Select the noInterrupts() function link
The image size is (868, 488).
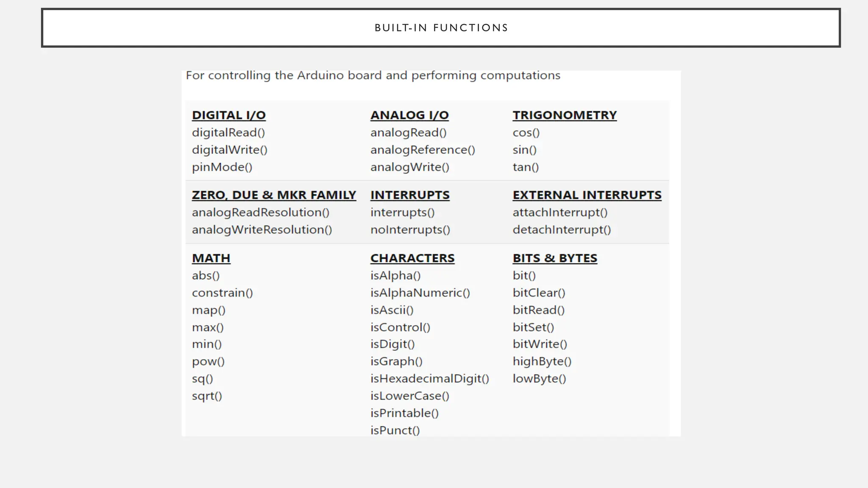coord(410,230)
